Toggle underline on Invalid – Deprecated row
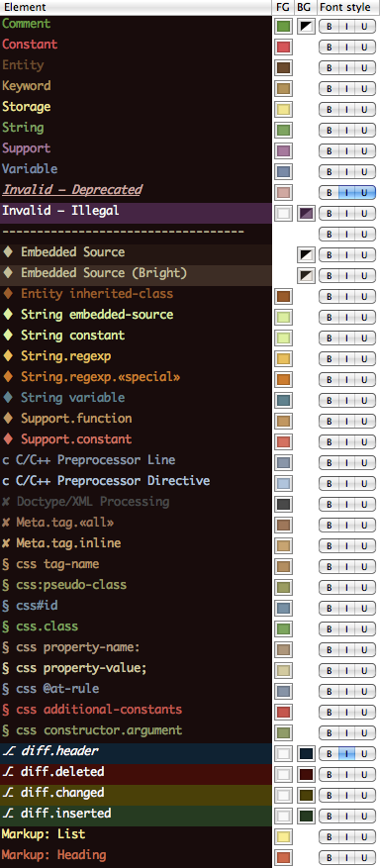The image size is (380, 868). (x=365, y=192)
